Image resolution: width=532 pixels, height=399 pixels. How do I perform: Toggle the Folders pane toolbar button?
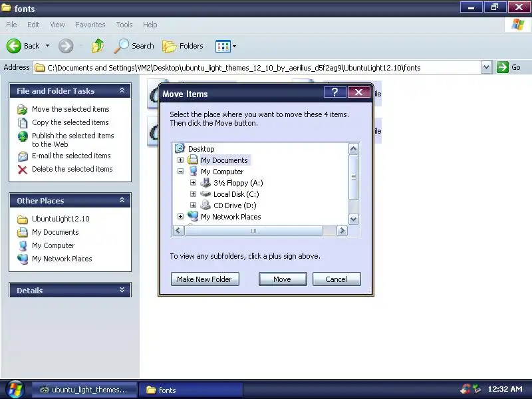[x=183, y=46]
